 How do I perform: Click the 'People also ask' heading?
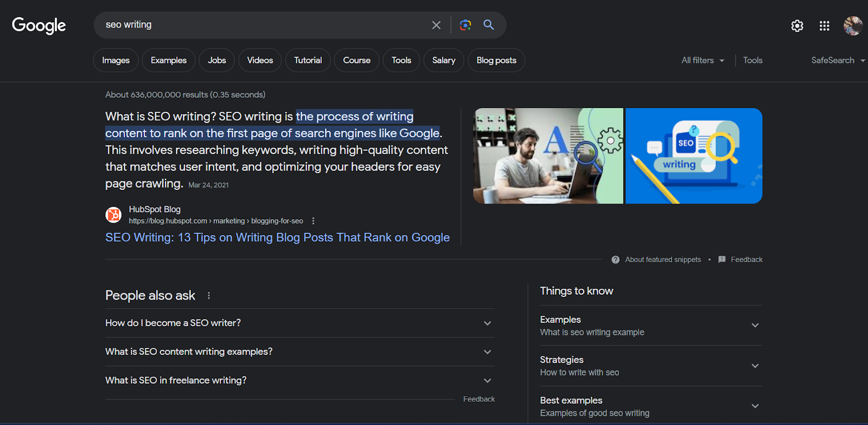click(x=150, y=295)
